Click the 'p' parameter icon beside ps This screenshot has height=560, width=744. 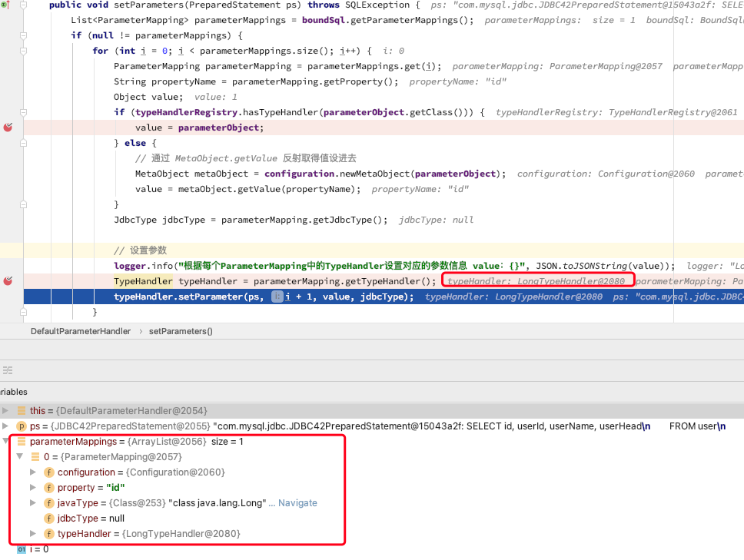22,426
